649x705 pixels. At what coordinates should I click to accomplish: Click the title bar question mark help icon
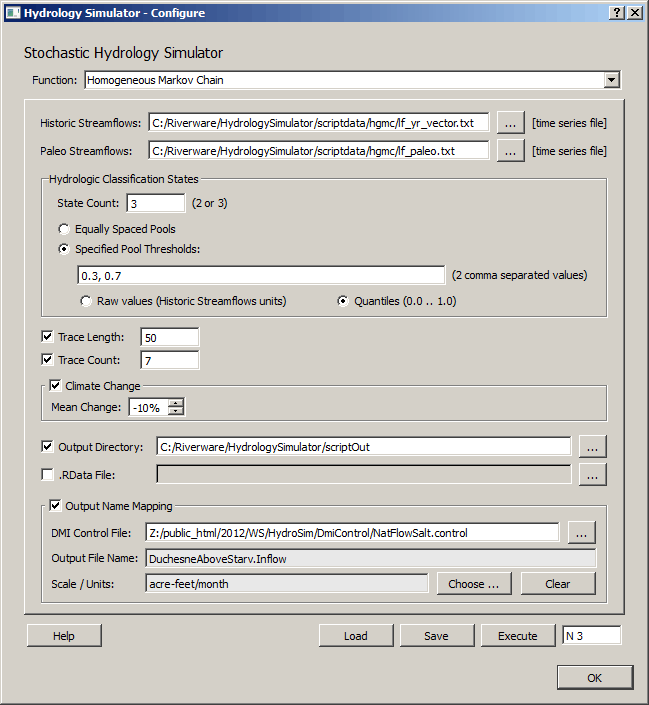617,13
